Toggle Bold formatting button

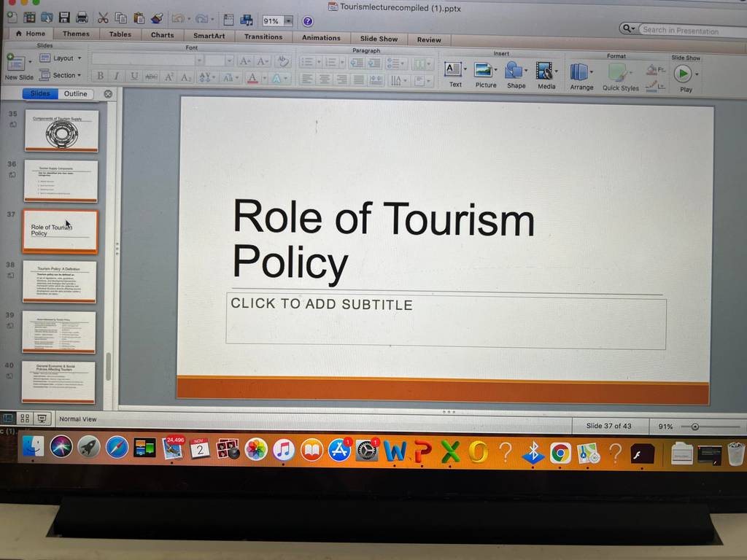[x=100, y=76]
